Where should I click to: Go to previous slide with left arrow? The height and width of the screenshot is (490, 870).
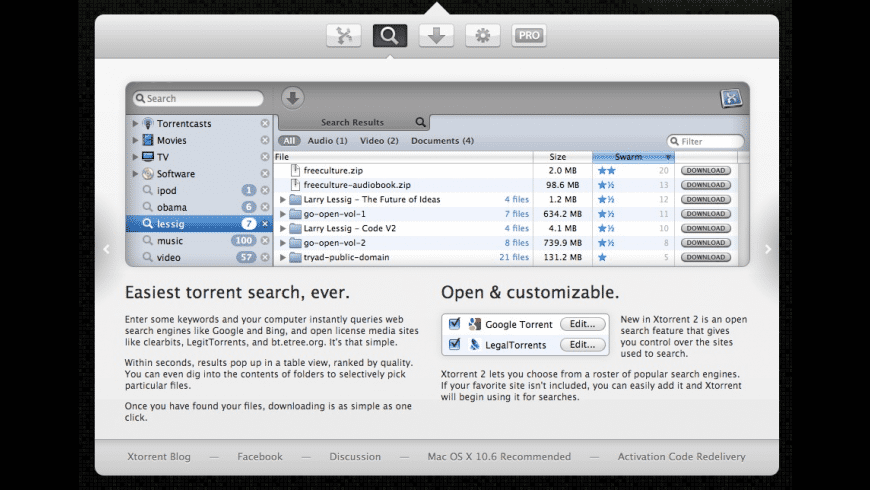click(x=107, y=249)
